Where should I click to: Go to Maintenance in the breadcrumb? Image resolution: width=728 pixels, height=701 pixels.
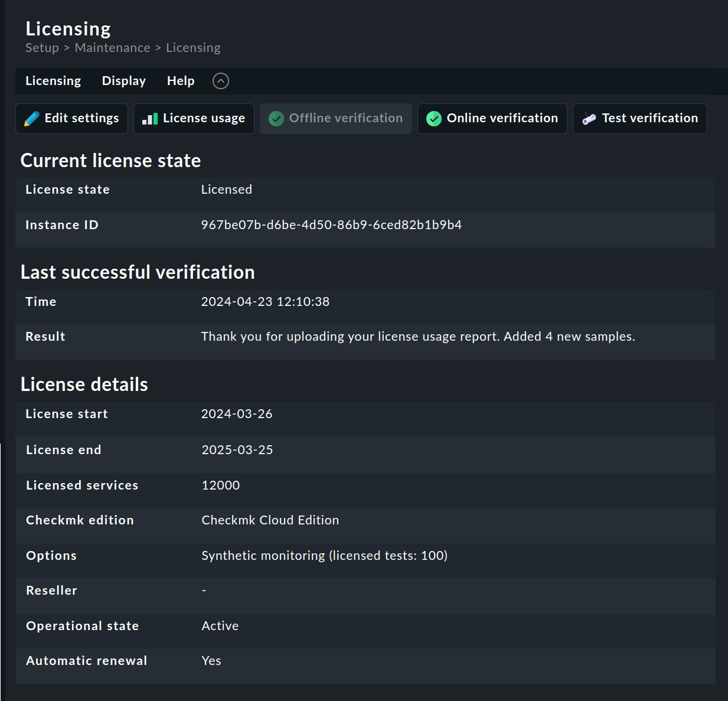tap(113, 48)
